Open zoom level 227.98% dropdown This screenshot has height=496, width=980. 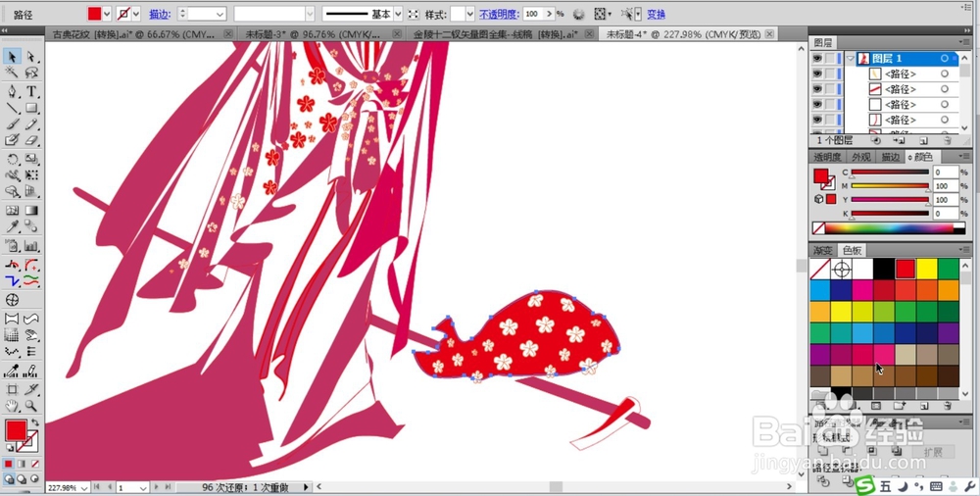click(x=82, y=487)
